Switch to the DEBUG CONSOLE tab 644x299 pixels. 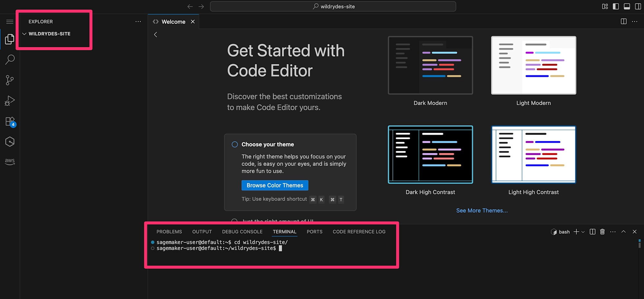tap(242, 232)
